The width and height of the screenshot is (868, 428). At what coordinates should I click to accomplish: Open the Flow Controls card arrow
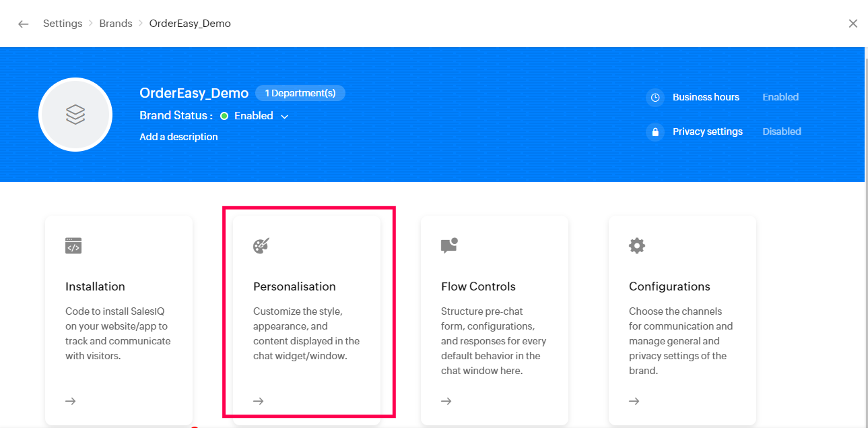pos(446,401)
